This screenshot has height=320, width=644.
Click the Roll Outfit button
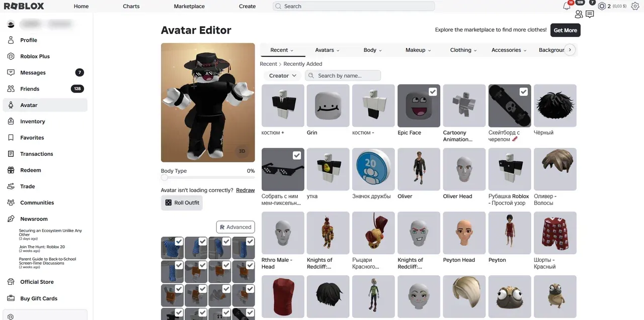(182, 203)
